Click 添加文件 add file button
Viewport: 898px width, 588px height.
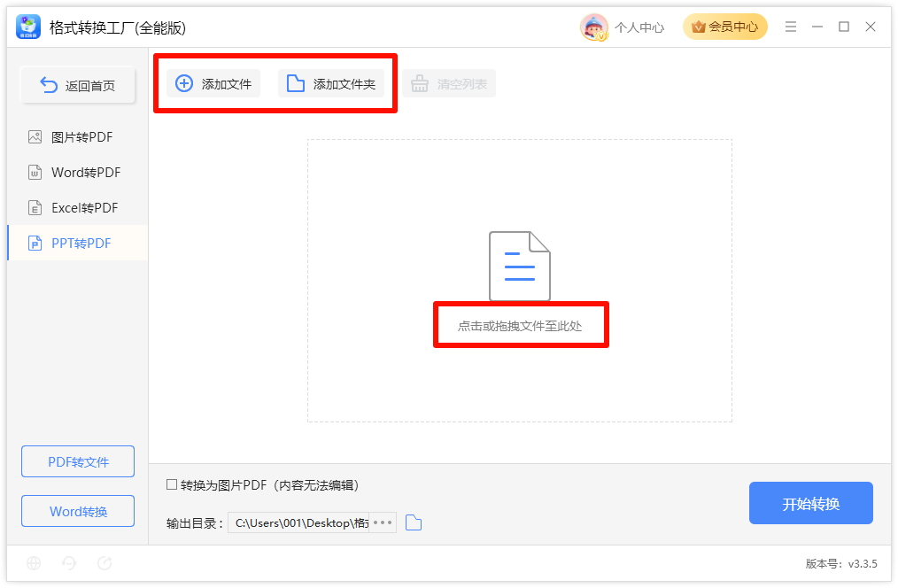213,83
